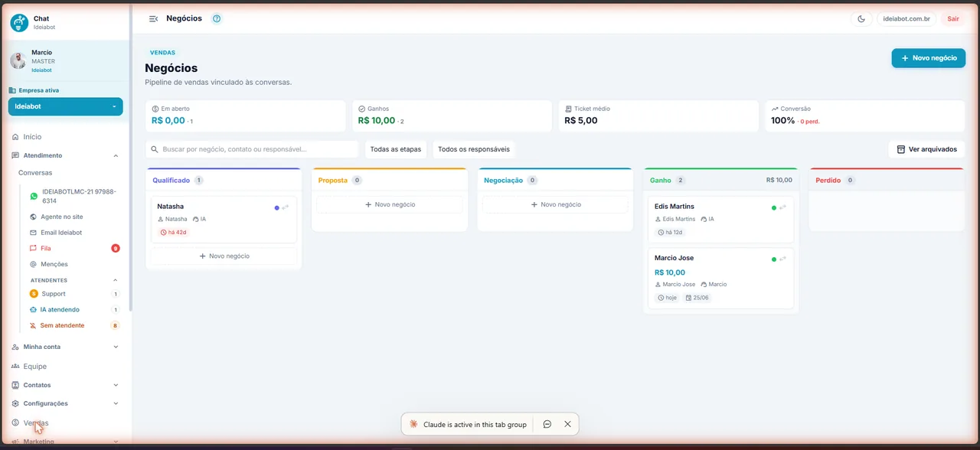Click the Fila badge showing 9
Image resolution: width=980 pixels, height=450 pixels.
coord(116,248)
